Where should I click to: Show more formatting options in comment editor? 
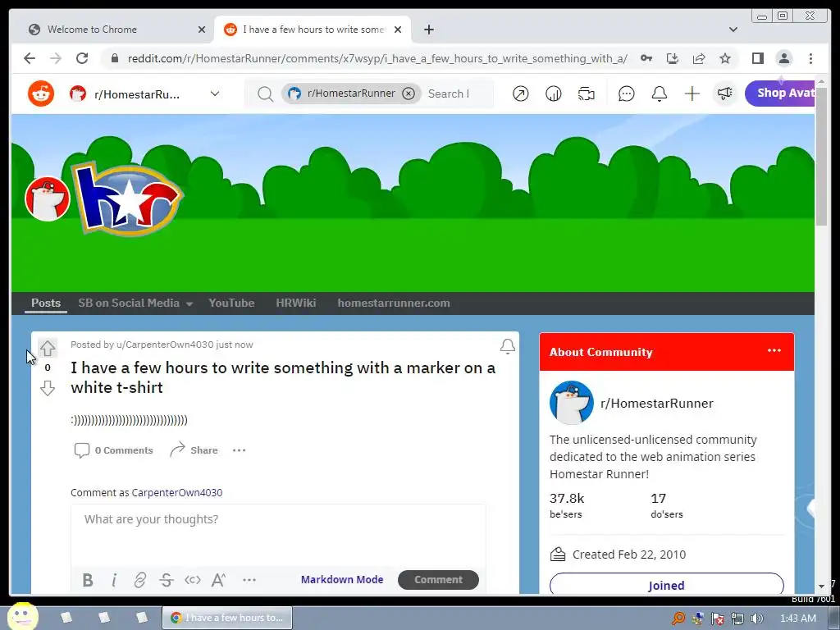click(249, 580)
